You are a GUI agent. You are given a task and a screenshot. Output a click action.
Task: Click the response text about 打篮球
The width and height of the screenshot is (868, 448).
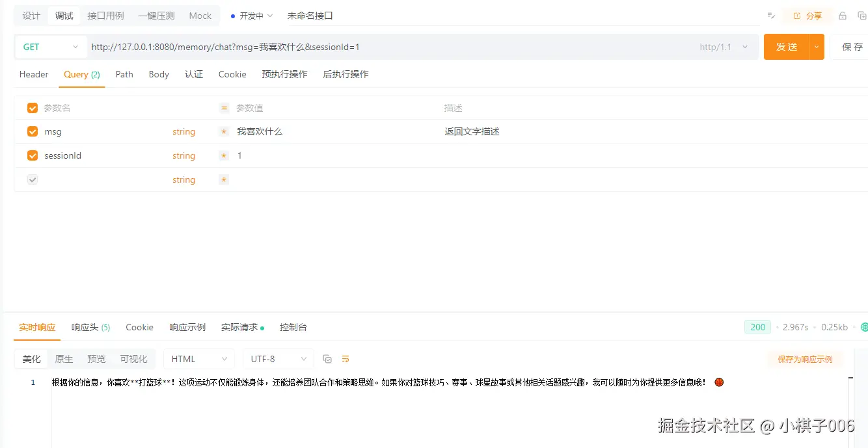point(388,382)
